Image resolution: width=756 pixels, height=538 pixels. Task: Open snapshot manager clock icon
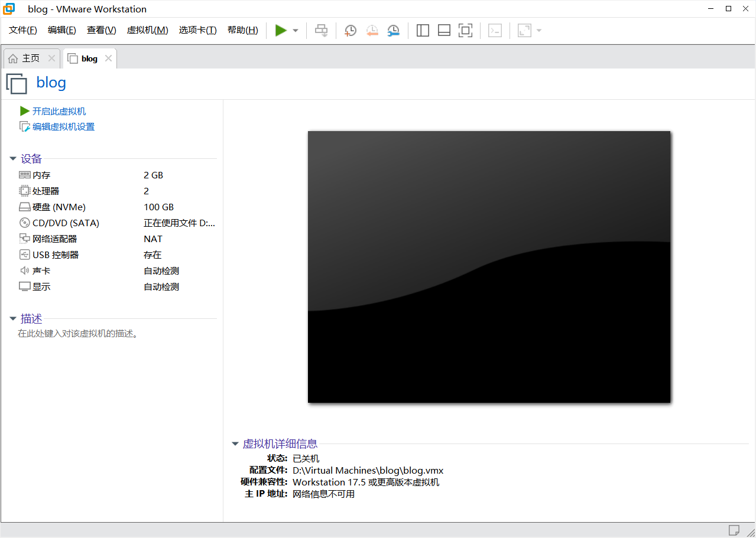tap(393, 31)
